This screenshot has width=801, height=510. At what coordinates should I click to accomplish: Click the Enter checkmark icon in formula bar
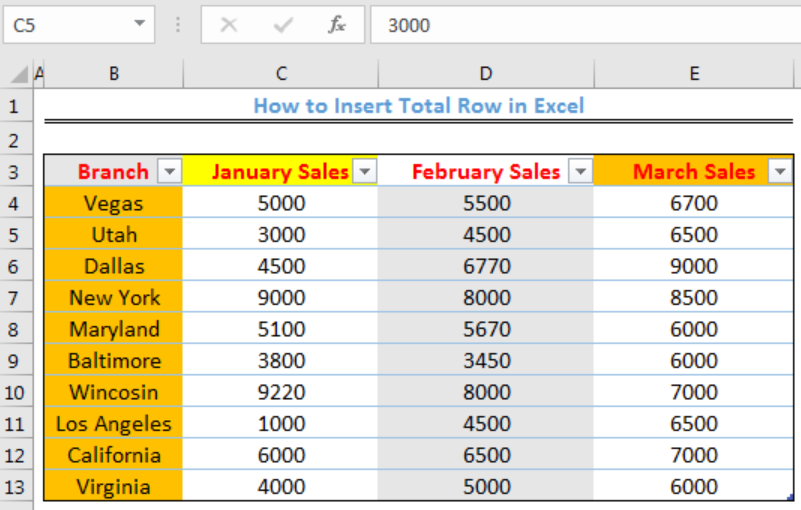282,25
